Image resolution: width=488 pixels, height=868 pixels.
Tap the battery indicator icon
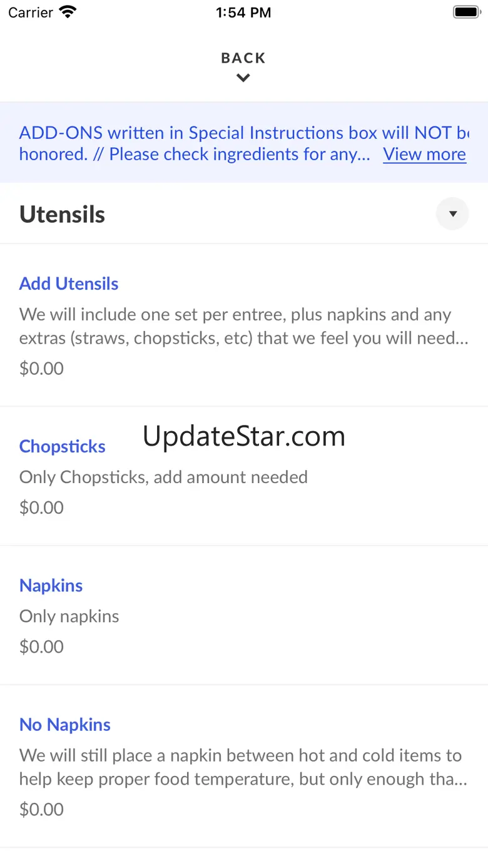(466, 12)
